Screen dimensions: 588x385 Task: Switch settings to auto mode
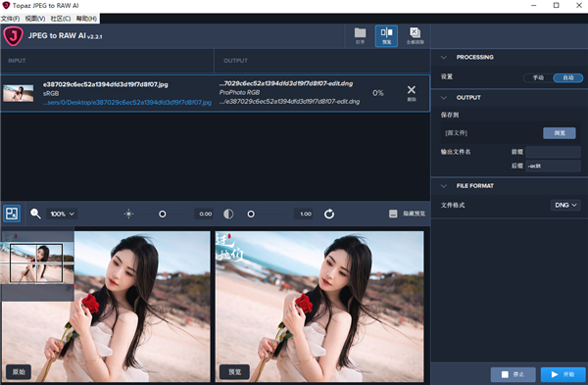(568, 77)
